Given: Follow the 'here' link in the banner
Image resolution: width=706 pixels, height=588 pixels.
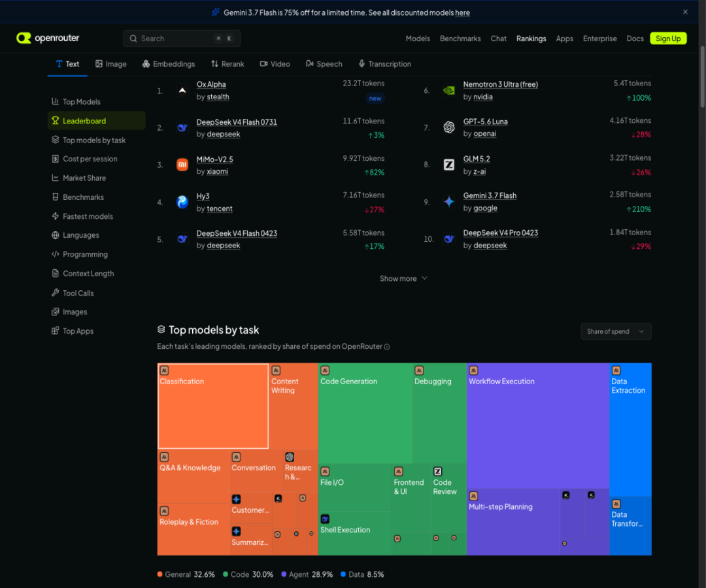Looking at the screenshot, I should click(x=462, y=12).
